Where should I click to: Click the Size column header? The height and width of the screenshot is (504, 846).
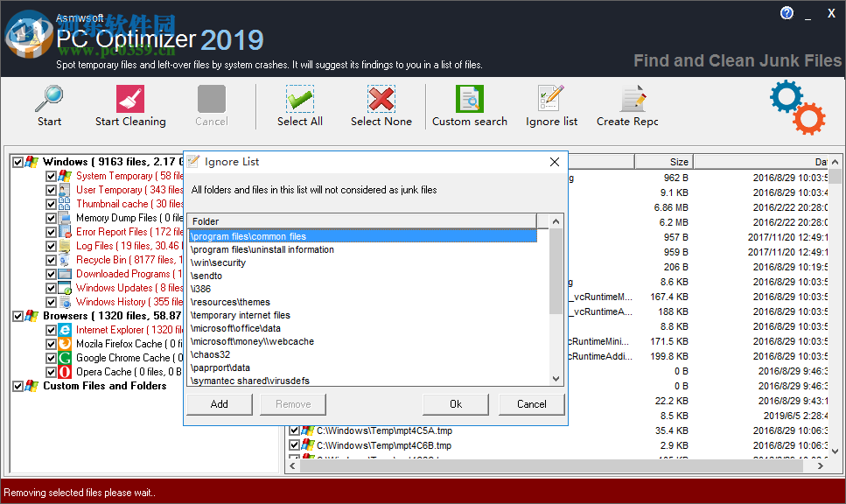[663, 161]
